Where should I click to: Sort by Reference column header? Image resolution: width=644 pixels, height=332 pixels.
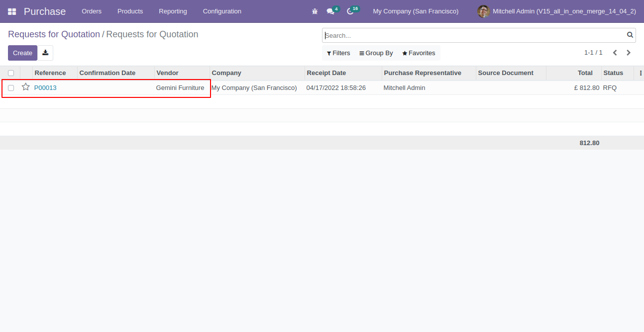pyautogui.click(x=55, y=73)
